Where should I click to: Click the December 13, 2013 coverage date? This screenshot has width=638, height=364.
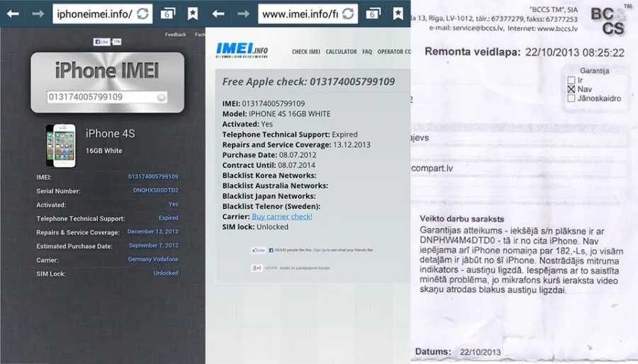click(152, 232)
